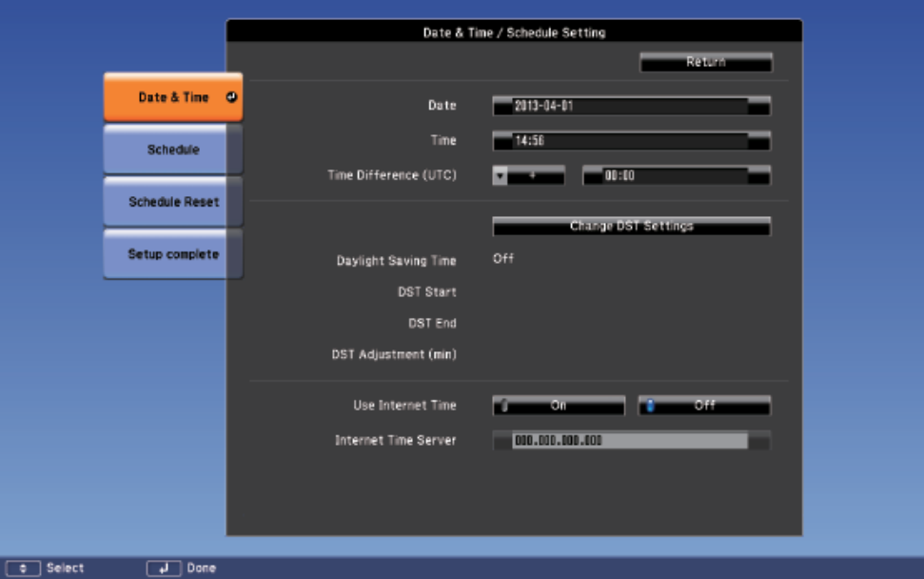Choose the Setup complete tab
The height and width of the screenshot is (579, 924).
coord(172,254)
